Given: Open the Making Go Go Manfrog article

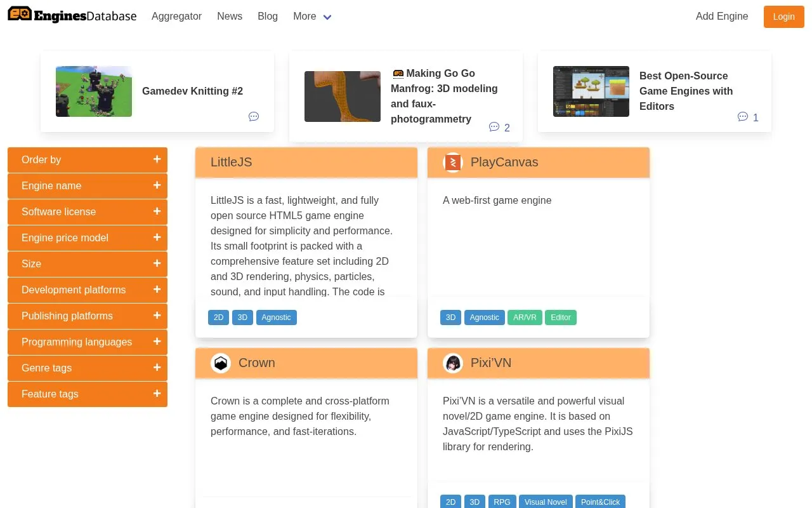Looking at the screenshot, I should [444, 97].
